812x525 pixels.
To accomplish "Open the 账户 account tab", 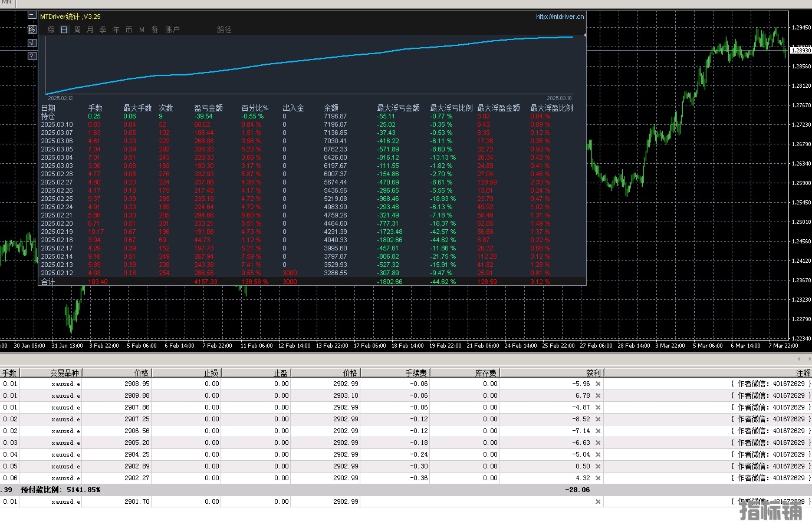I will coord(172,29).
